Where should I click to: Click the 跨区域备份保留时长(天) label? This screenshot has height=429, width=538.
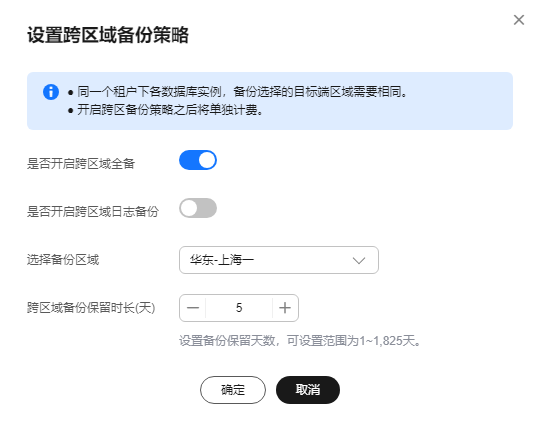click(x=91, y=308)
